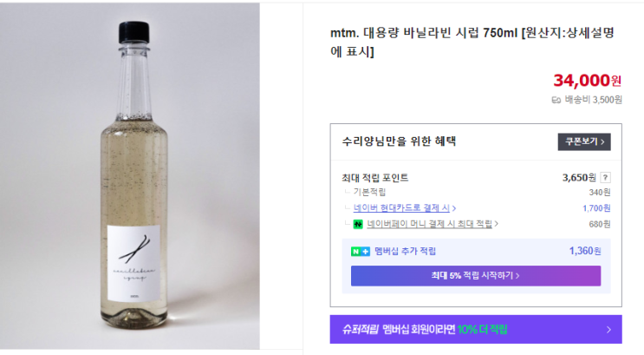Click the green Naver Pay N icon

357,224
